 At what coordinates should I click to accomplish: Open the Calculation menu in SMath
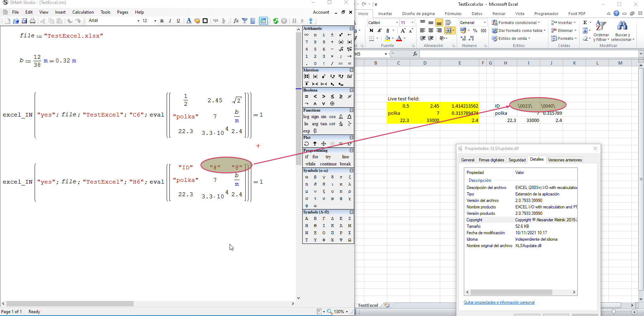(83, 12)
